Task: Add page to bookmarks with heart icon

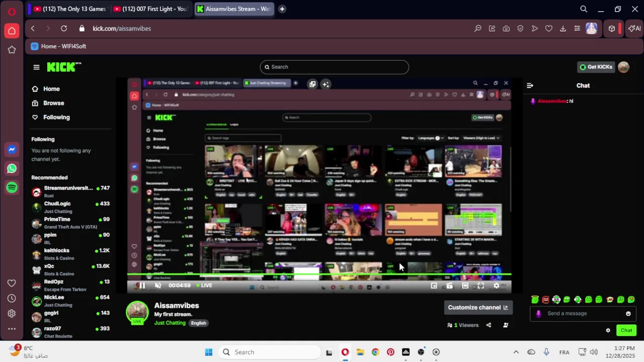Action: pos(549,29)
